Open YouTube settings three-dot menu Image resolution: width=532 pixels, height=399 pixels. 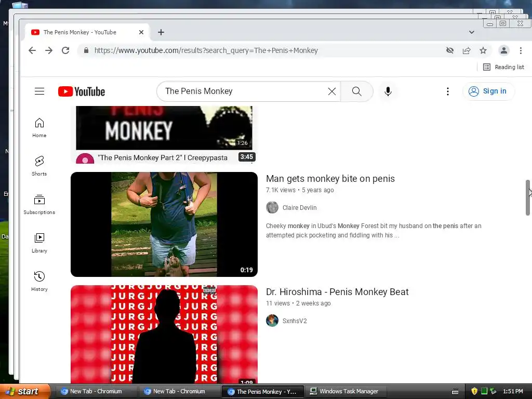(448, 91)
